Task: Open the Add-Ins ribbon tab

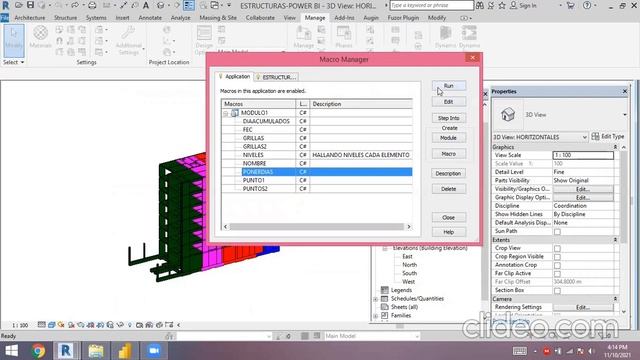Action: click(x=344, y=18)
